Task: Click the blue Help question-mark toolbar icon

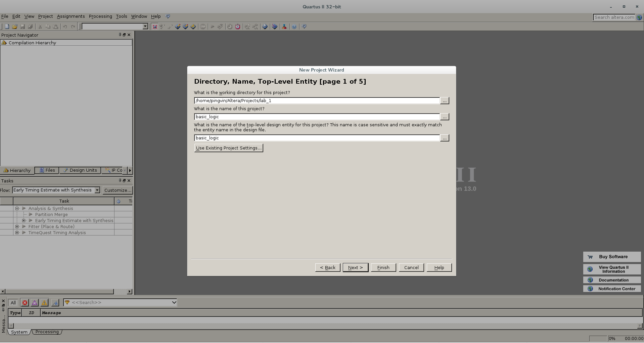Action: (294, 27)
